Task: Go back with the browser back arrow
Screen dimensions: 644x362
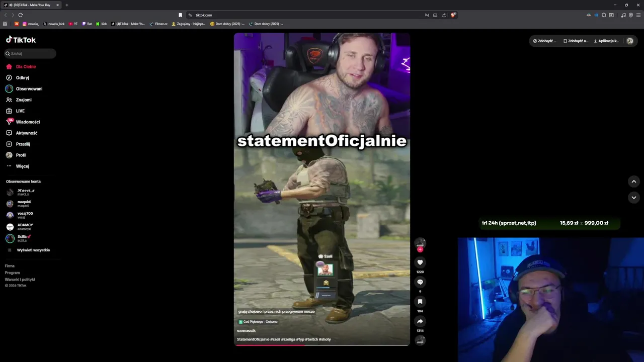Action: tap(6, 15)
